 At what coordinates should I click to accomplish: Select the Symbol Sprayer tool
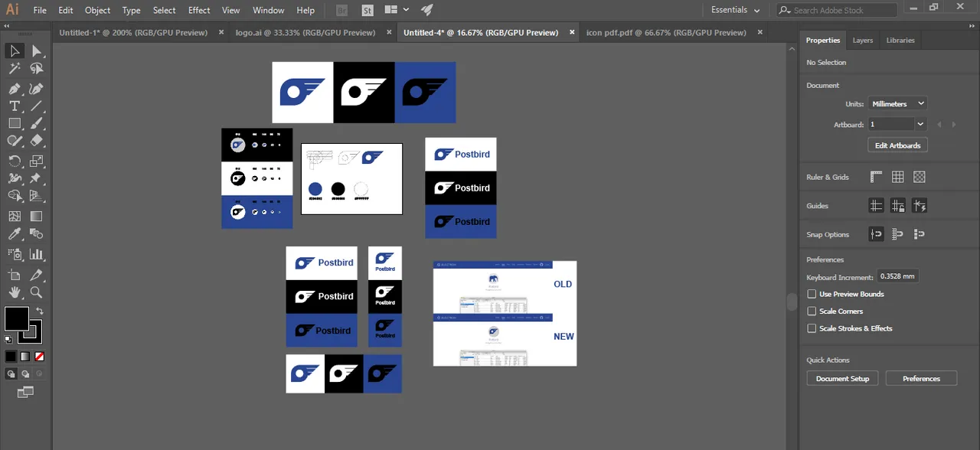click(x=15, y=254)
